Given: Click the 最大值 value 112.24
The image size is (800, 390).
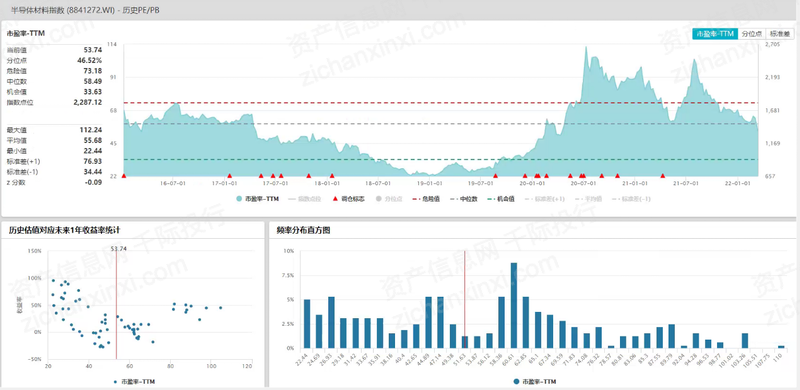Looking at the screenshot, I should [91, 130].
